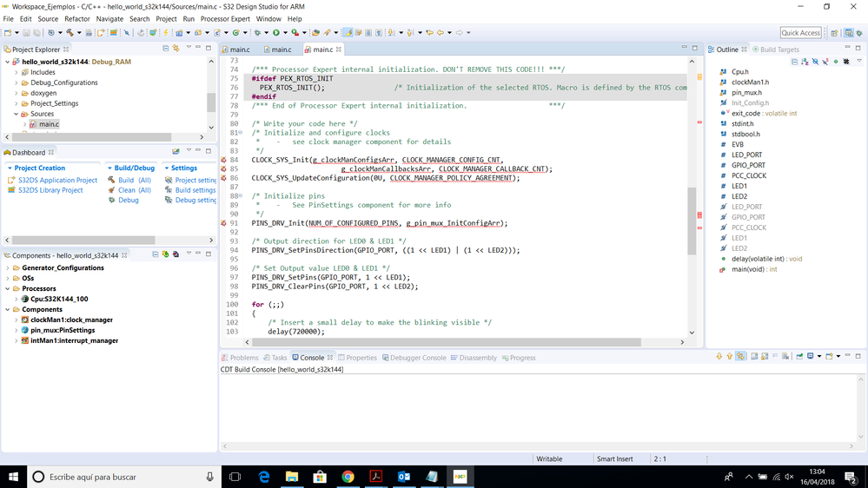The image size is (868, 488).
Task: Open Edge browser from taskbar
Action: point(264,477)
